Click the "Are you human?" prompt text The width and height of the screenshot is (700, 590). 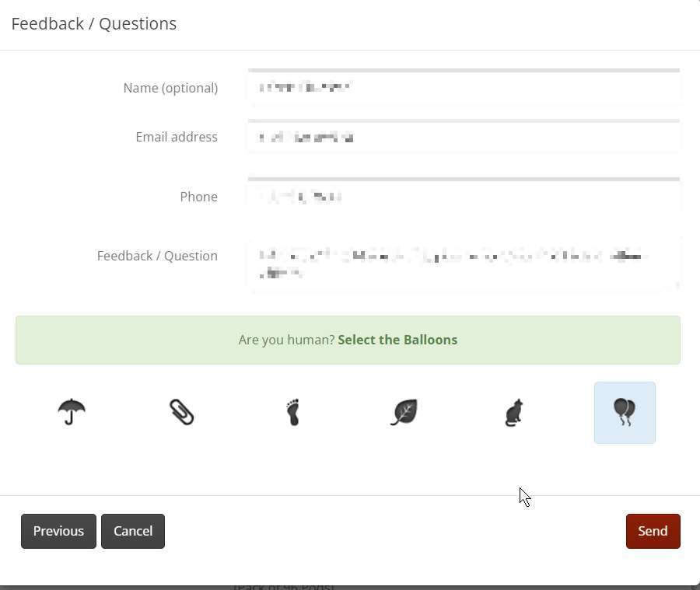(286, 340)
